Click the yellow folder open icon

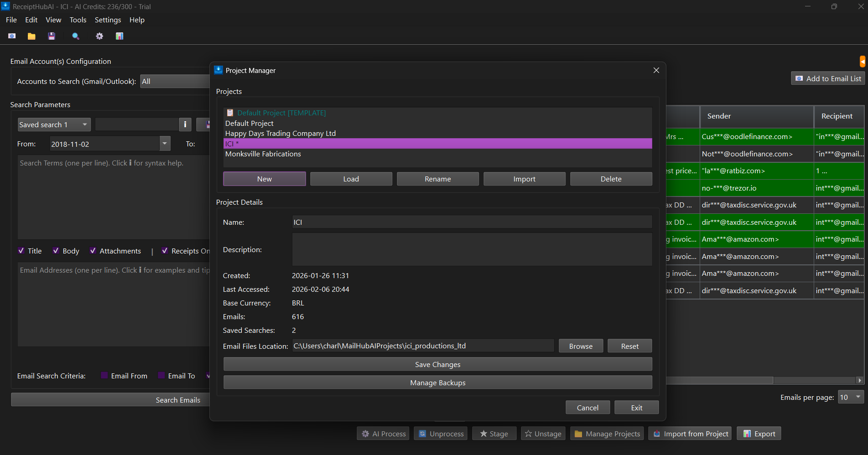coord(31,36)
